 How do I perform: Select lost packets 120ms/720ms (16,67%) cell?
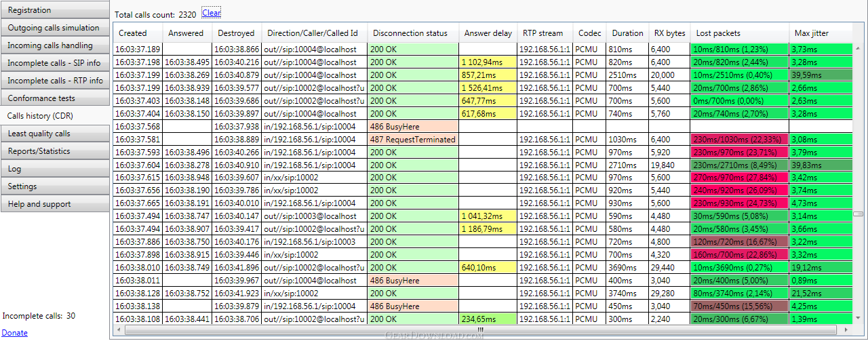pos(739,241)
